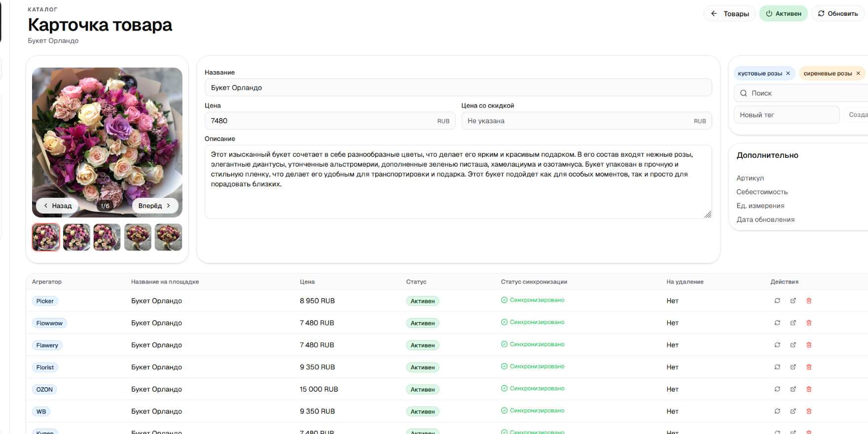
Task: Grab the description textarea resize handle
Action: click(x=708, y=215)
